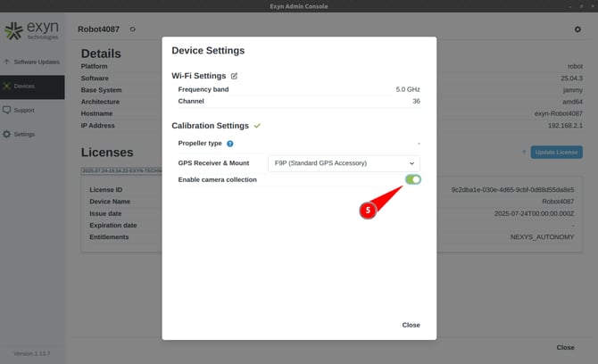Click the Exyn Technologies logo
Image resolution: width=598 pixels, height=364 pixels.
pos(31,33)
